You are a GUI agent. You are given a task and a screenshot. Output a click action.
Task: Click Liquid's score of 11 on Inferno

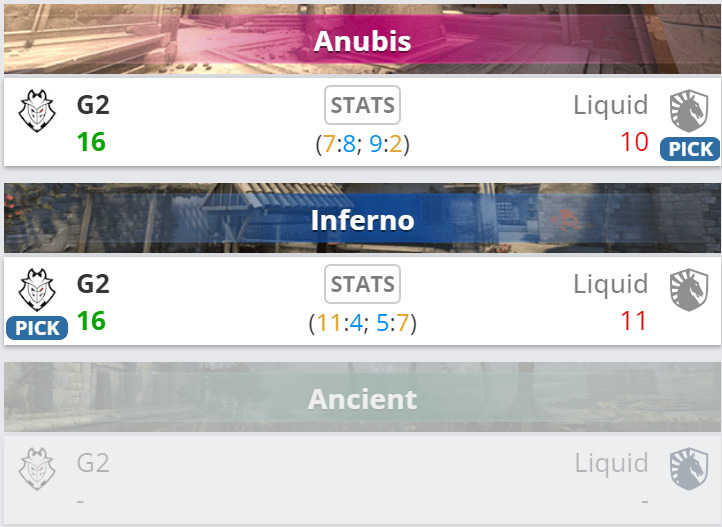pyautogui.click(x=634, y=321)
